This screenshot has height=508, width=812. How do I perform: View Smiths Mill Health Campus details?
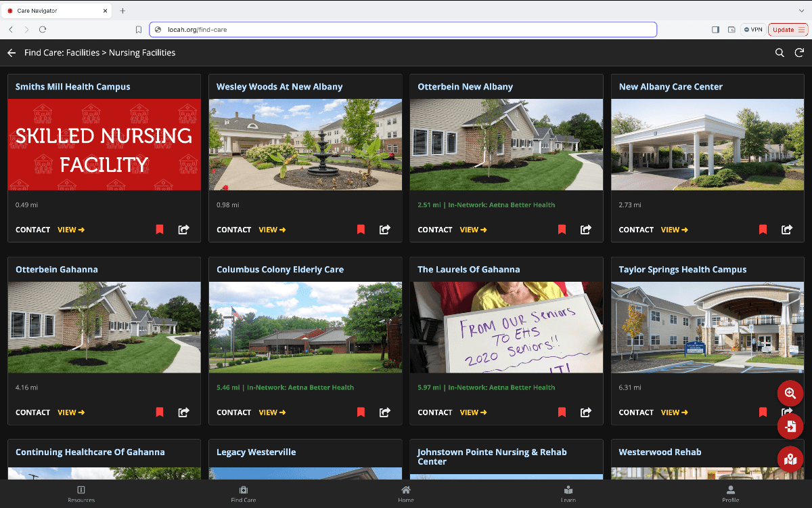71,230
